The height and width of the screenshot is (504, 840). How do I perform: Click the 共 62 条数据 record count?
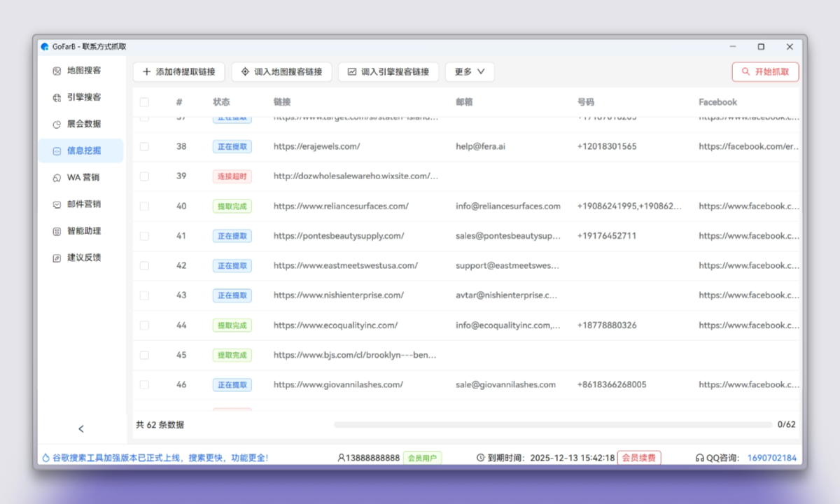pos(160,425)
